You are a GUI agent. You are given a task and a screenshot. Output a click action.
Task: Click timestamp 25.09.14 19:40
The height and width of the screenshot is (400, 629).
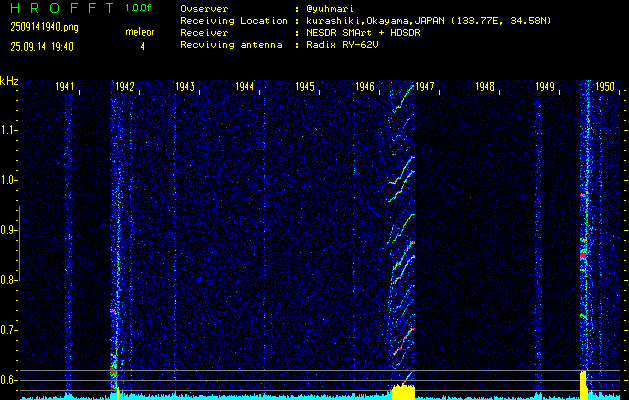[x=42, y=47]
